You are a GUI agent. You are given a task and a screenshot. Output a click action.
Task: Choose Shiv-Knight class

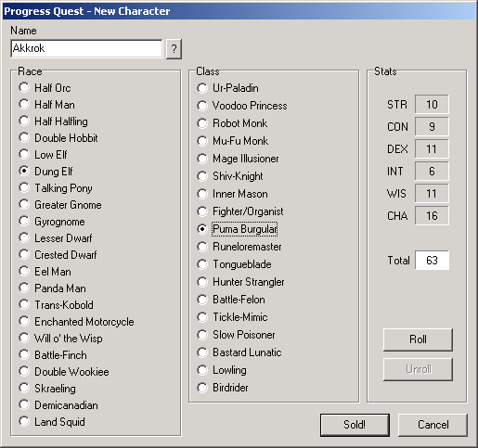point(230,176)
